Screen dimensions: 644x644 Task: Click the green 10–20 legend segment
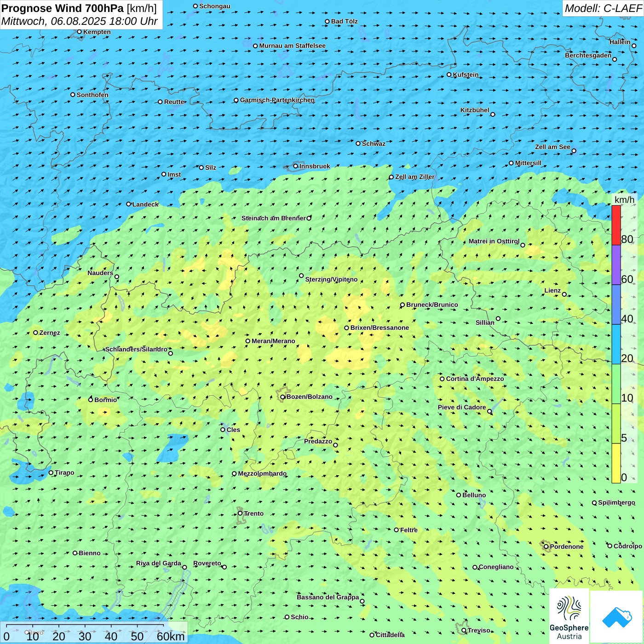pos(616,384)
